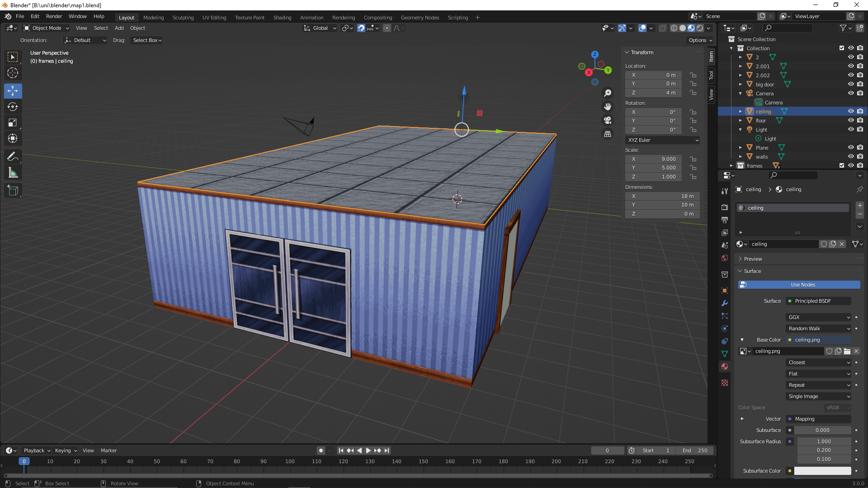The image size is (868, 488).
Task: Click Principled BSDF surface shader
Action: pos(819,301)
